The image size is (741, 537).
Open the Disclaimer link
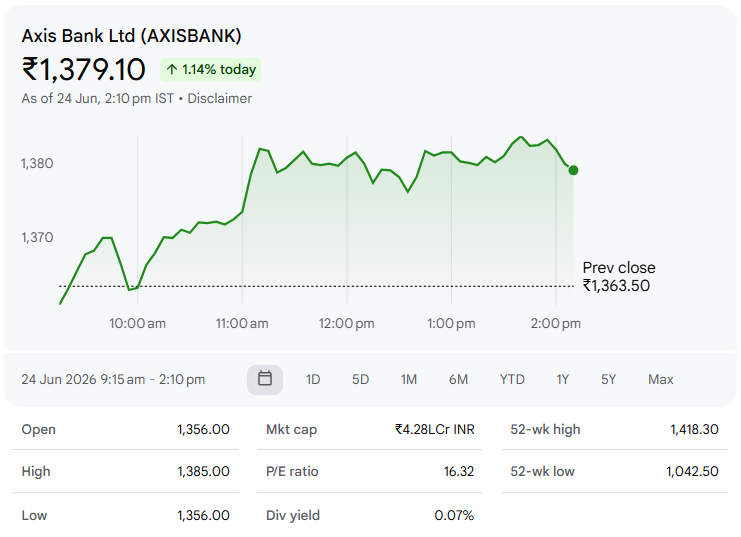[220, 98]
